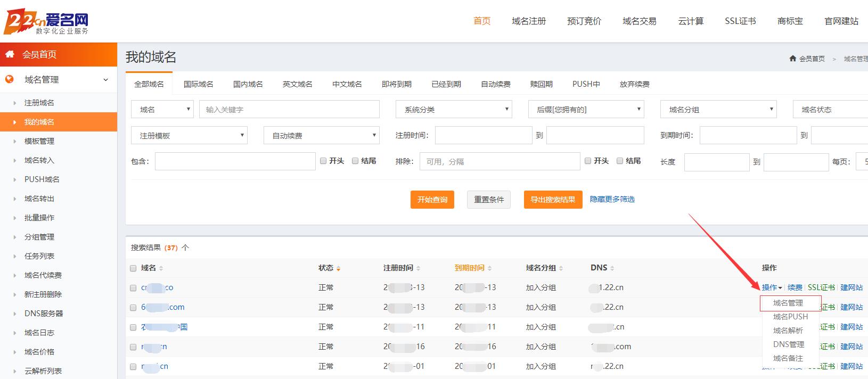Click the home icon beside 会员首页 in sidebar
Screen dimensions: 868x379
pos(10,54)
